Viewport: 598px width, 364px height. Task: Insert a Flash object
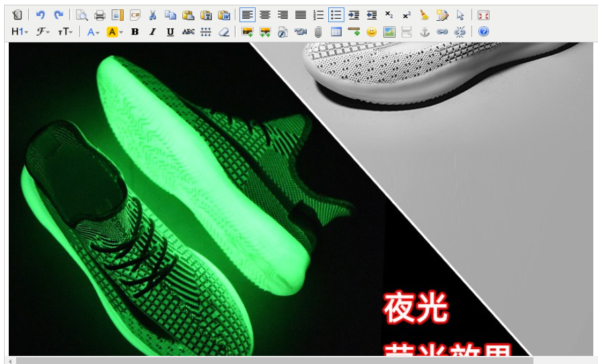283,32
